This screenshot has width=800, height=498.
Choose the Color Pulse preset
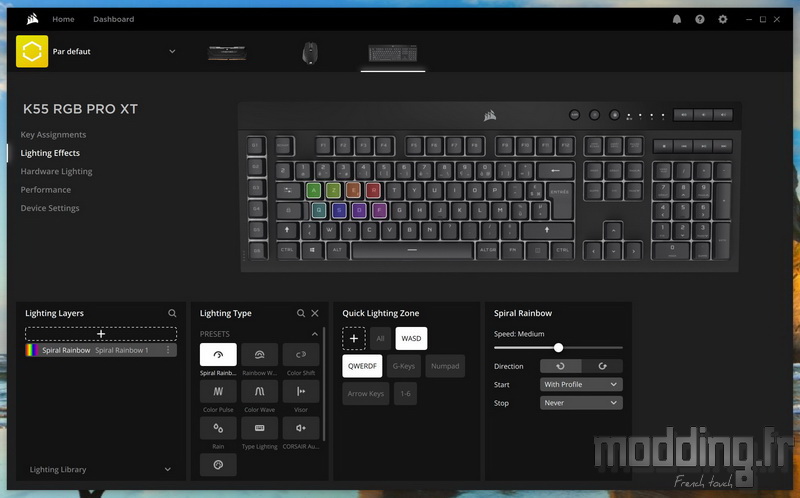(218, 391)
